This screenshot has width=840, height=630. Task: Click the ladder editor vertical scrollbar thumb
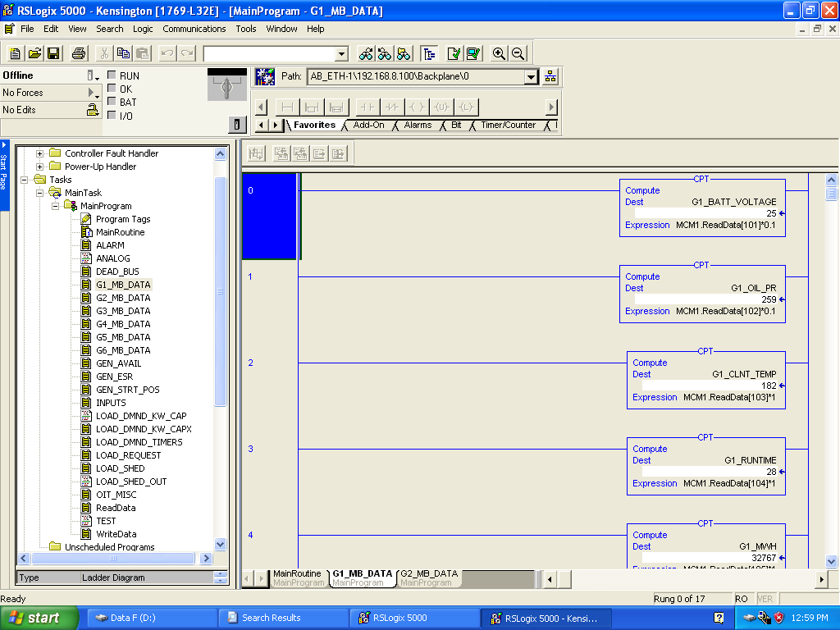click(x=831, y=194)
